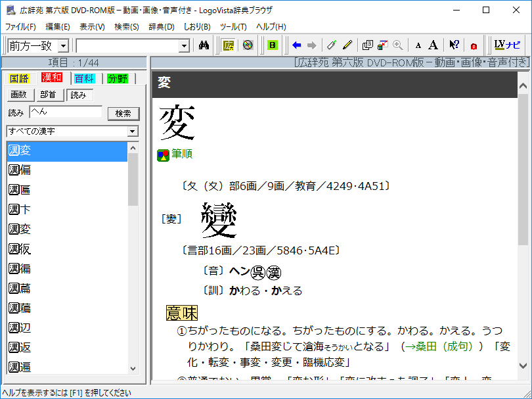Open the 表示(V) menu

tap(93, 27)
